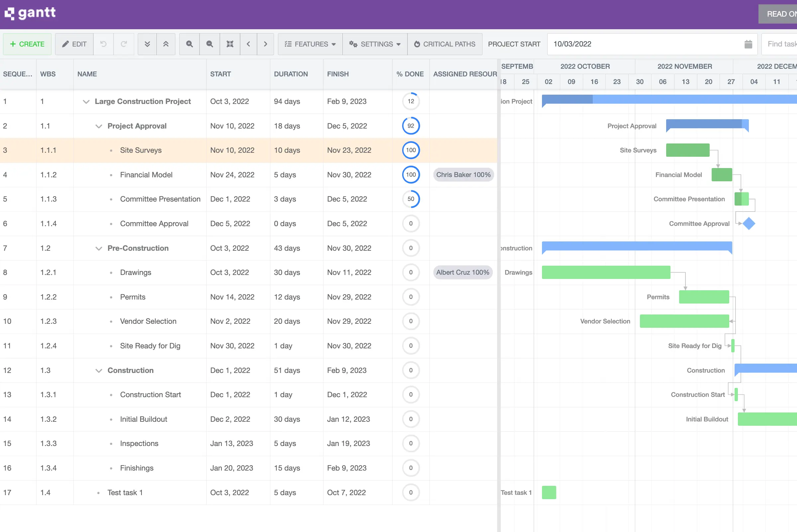The image size is (797, 532).
Task: Collapse the Pre-Construction group
Action: coord(98,248)
